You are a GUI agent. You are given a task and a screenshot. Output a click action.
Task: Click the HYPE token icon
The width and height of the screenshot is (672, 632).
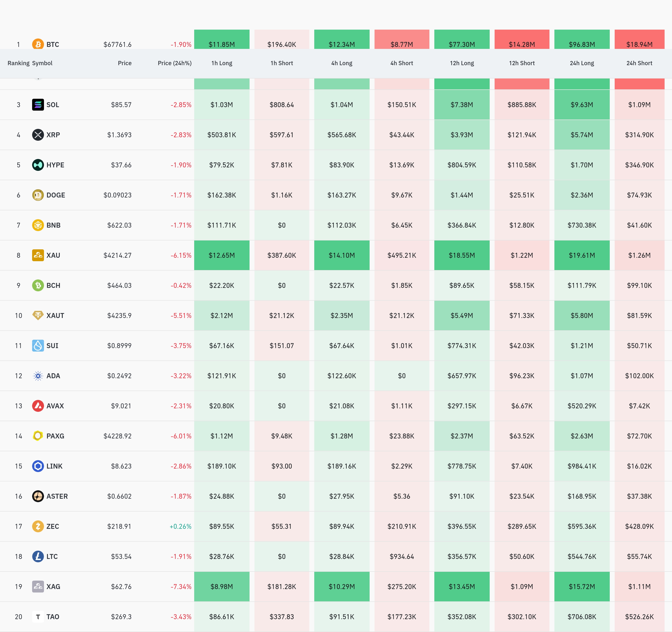pyautogui.click(x=38, y=165)
